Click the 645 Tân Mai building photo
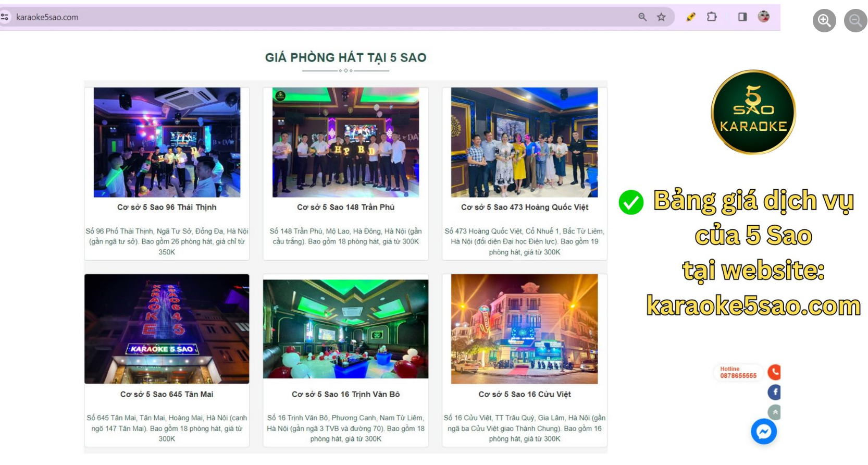The width and height of the screenshot is (868, 465). click(167, 329)
